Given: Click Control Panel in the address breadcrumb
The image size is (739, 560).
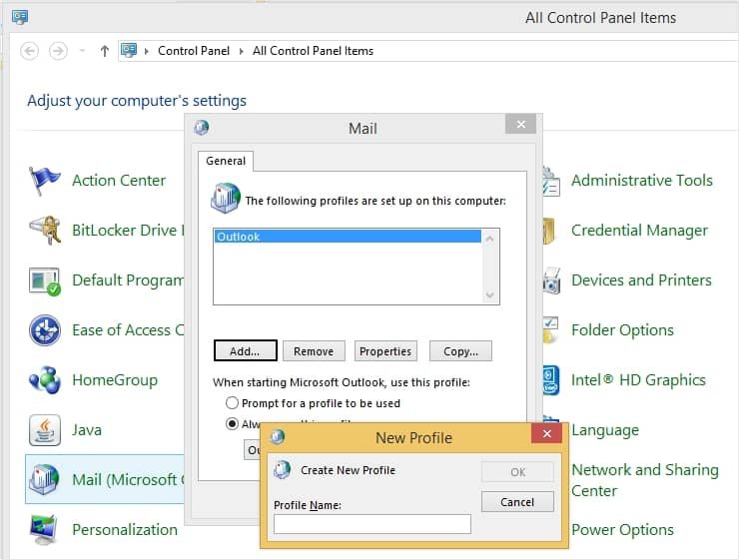Looking at the screenshot, I should [x=194, y=51].
